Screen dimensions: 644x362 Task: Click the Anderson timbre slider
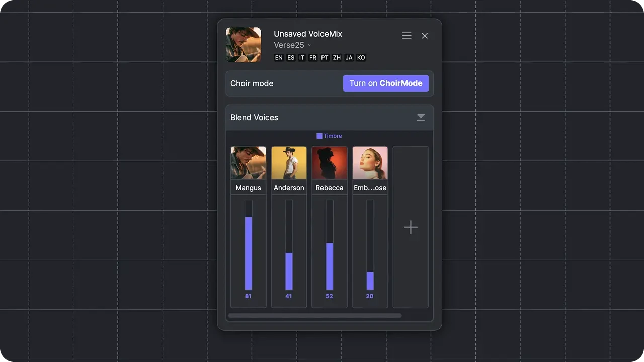289,245
